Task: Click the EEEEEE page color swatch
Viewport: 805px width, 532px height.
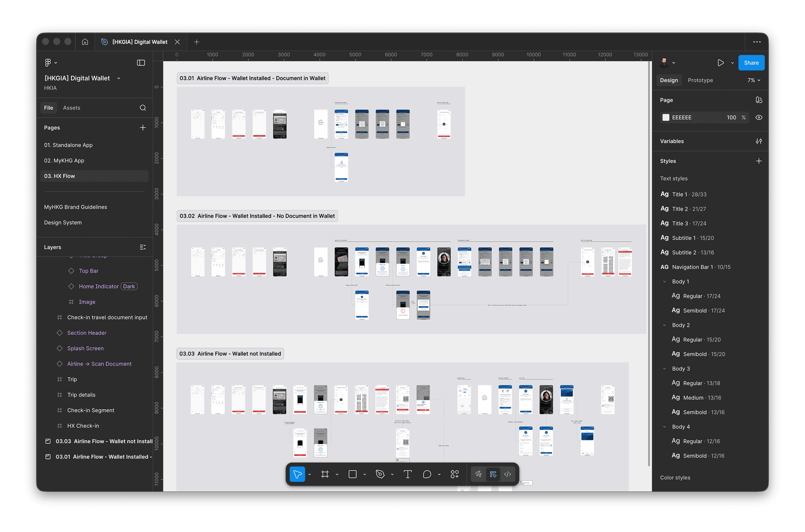Action: click(666, 117)
